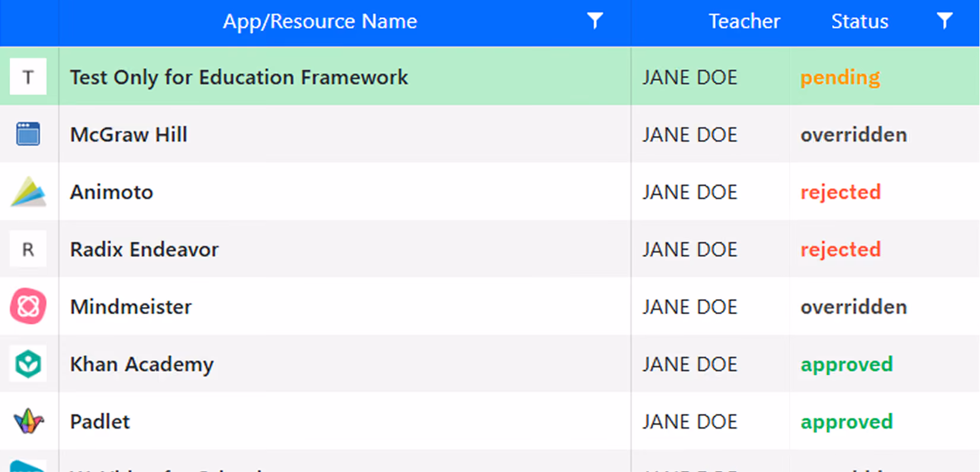Click JANE DOE teacher in Padlet row
The width and height of the screenshot is (980, 472).
pos(690,422)
